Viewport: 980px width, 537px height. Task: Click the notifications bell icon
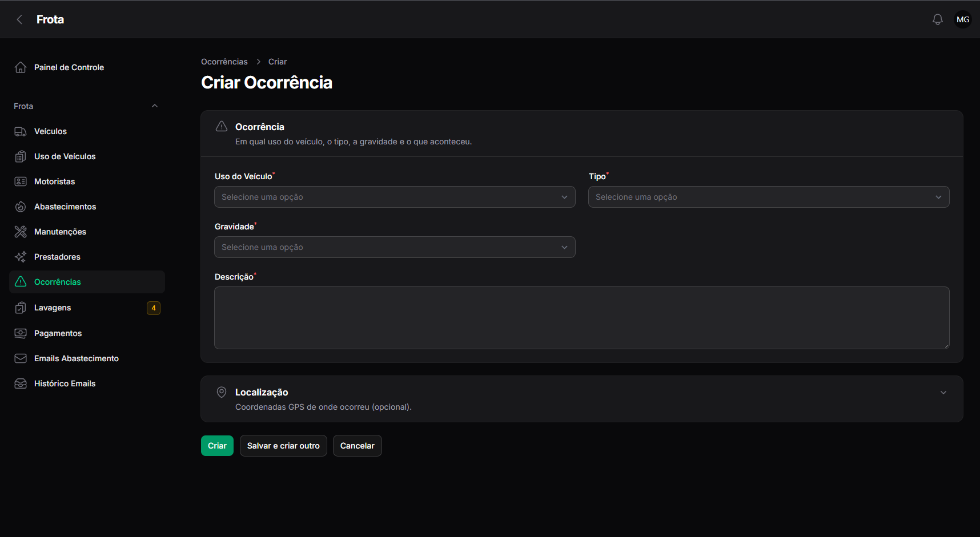[x=938, y=19]
